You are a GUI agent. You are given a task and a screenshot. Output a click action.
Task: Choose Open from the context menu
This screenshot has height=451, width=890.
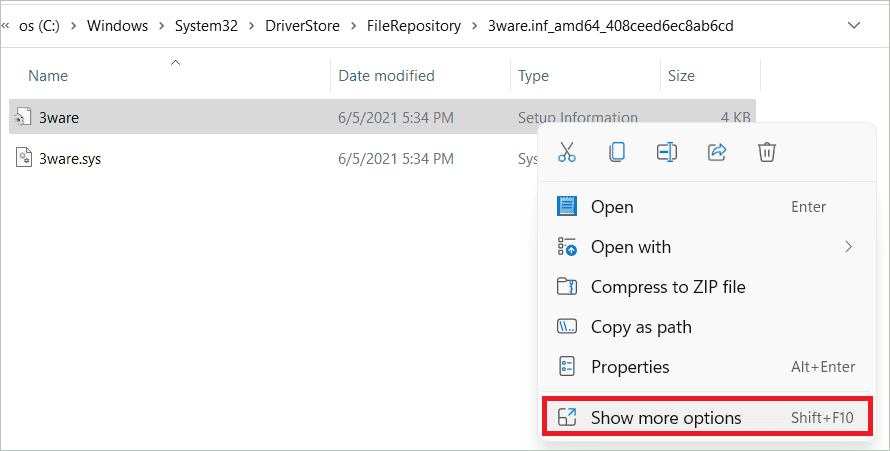pos(706,207)
